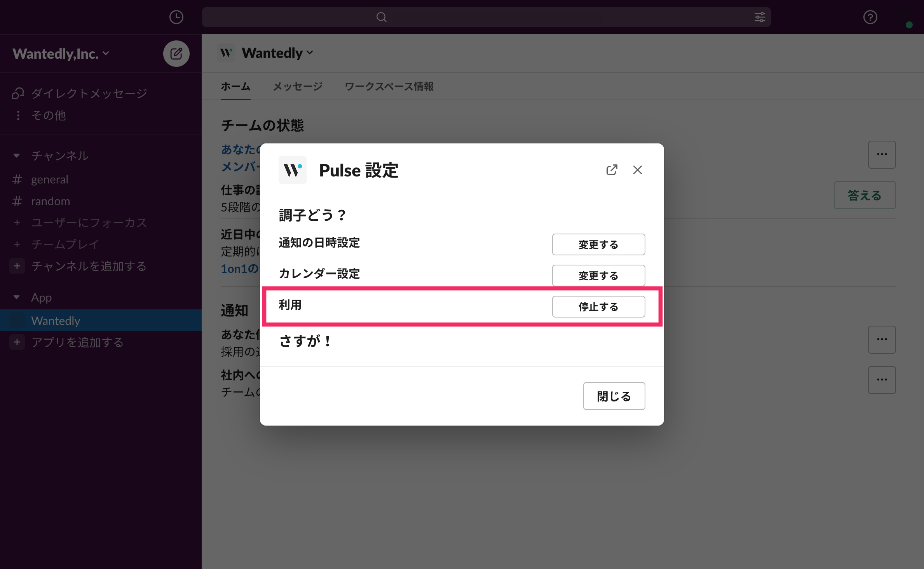The height and width of the screenshot is (569, 924).
Task: Click the green presence status dot
Action: pos(909,25)
